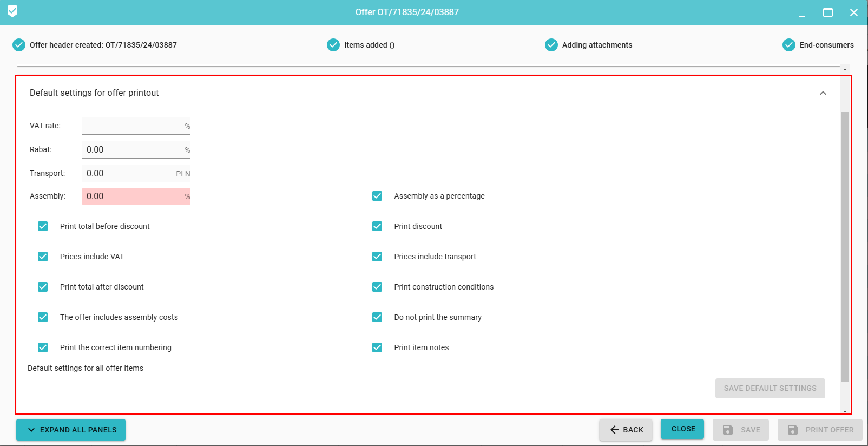The height and width of the screenshot is (446, 868).
Task: Click the disk icon on Print Offer
Action: point(793,430)
